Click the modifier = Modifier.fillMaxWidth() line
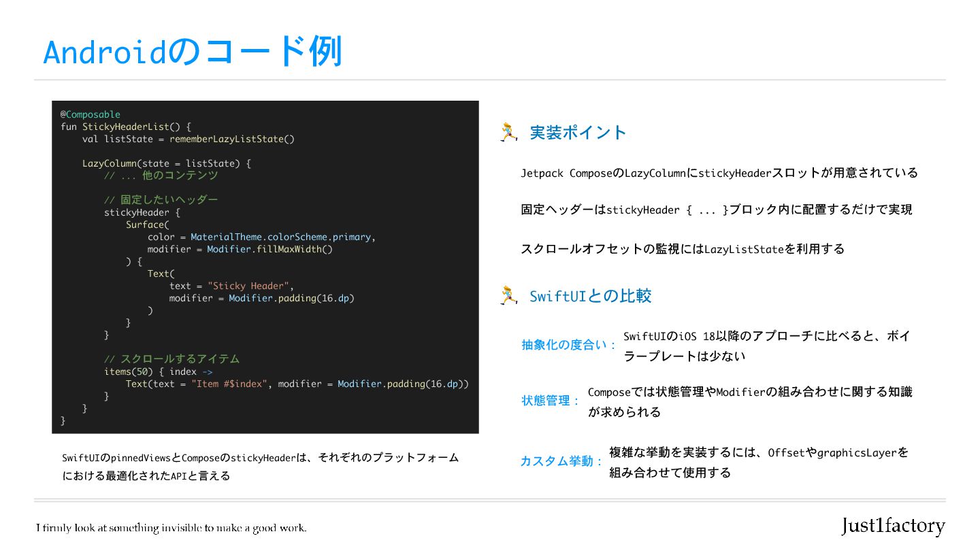This screenshot has height=551, width=980. 240,249
